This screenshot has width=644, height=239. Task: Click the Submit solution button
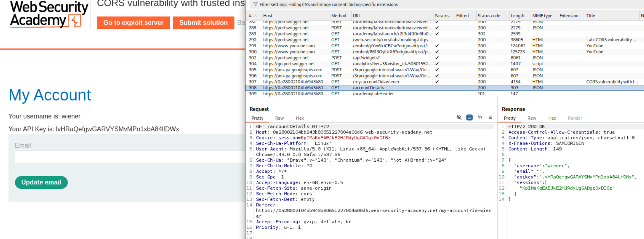[x=203, y=23]
